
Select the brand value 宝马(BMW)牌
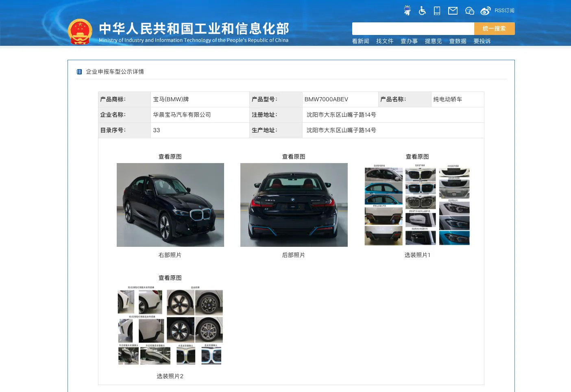coord(171,99)
